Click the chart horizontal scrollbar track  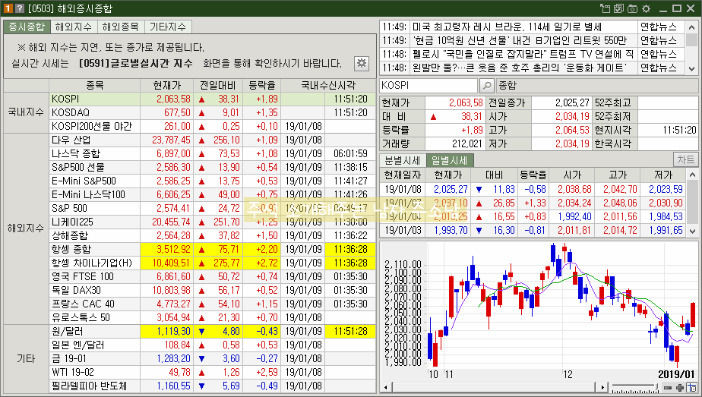[495, 388]
